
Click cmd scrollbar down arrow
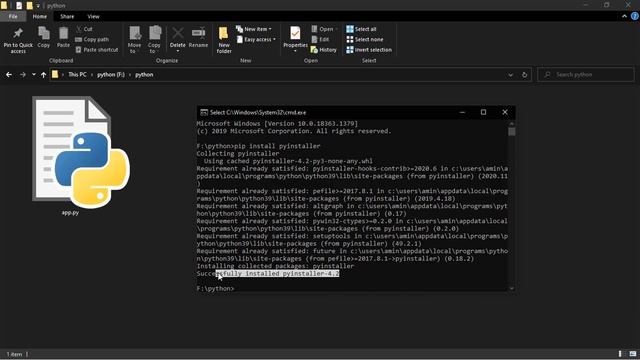512,288
